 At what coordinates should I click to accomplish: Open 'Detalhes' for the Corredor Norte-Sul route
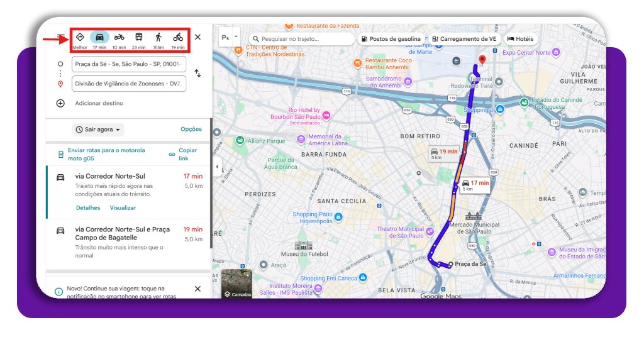pyautogui.click(x=88, y=207)
